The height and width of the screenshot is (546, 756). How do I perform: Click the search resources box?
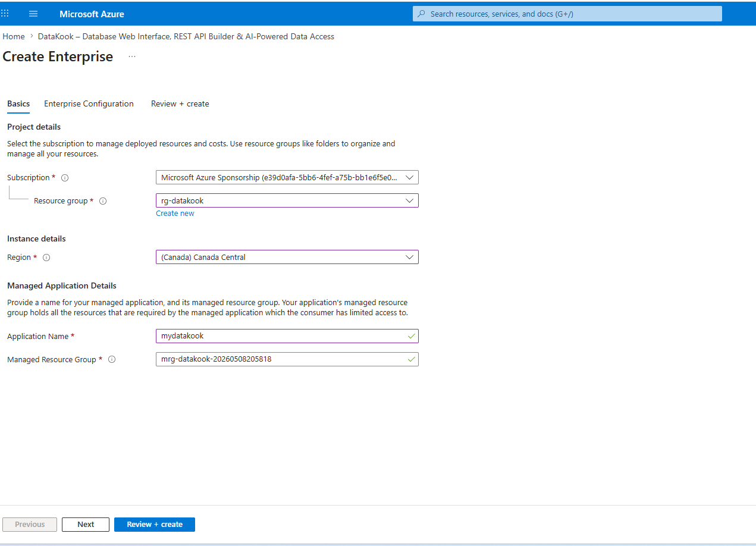(x=567, y=14)
